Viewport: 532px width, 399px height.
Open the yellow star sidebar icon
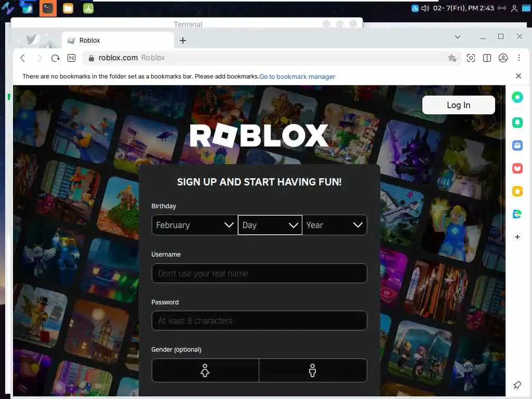[x=517, y=191]
